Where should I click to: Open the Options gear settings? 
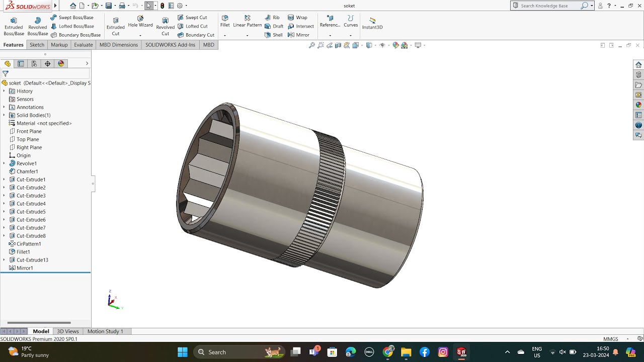tap(180, 6)
